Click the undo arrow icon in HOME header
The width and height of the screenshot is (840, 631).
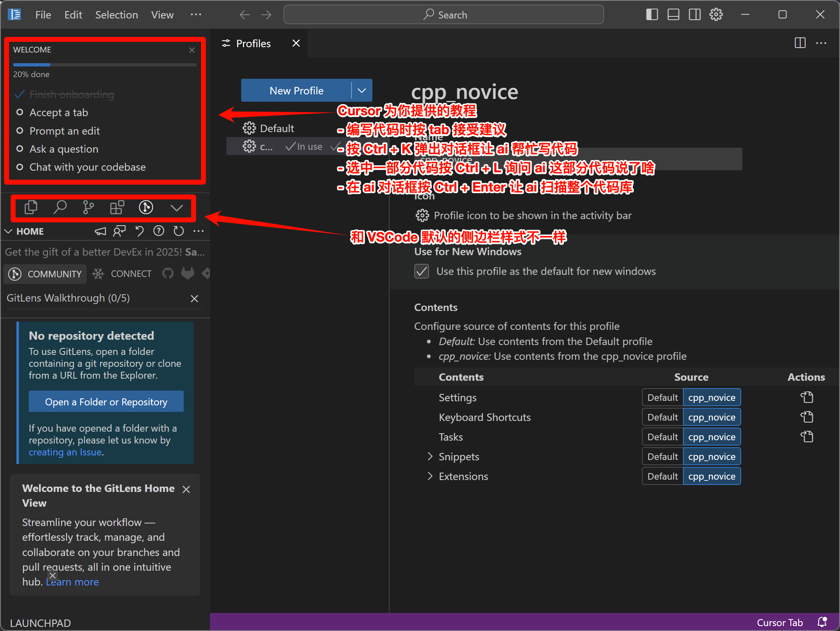coord(139,231)
